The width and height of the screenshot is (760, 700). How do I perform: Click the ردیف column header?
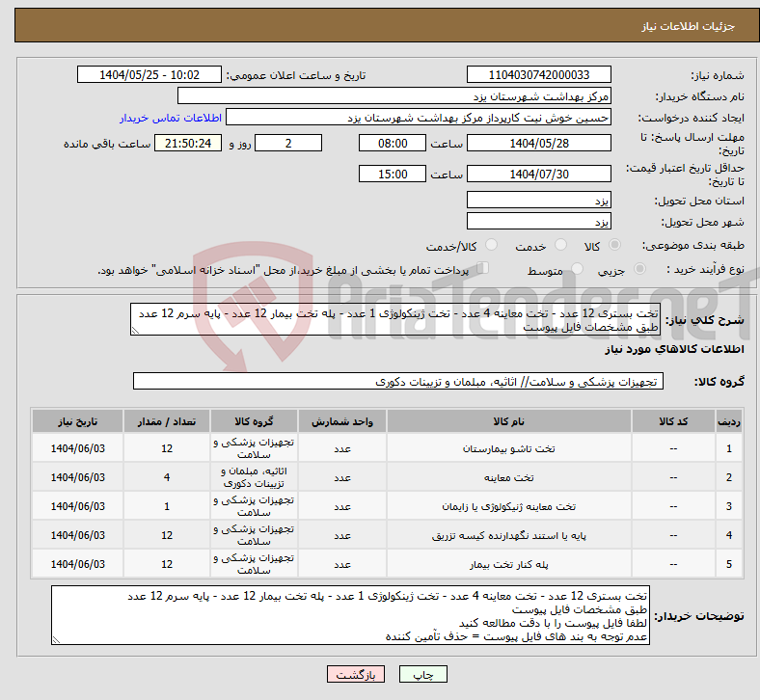(x=728, y=421)
